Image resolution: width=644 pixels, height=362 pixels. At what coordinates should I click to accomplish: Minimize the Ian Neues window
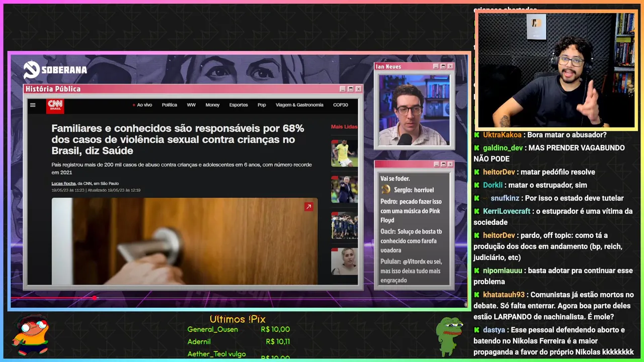click(436, 66)
